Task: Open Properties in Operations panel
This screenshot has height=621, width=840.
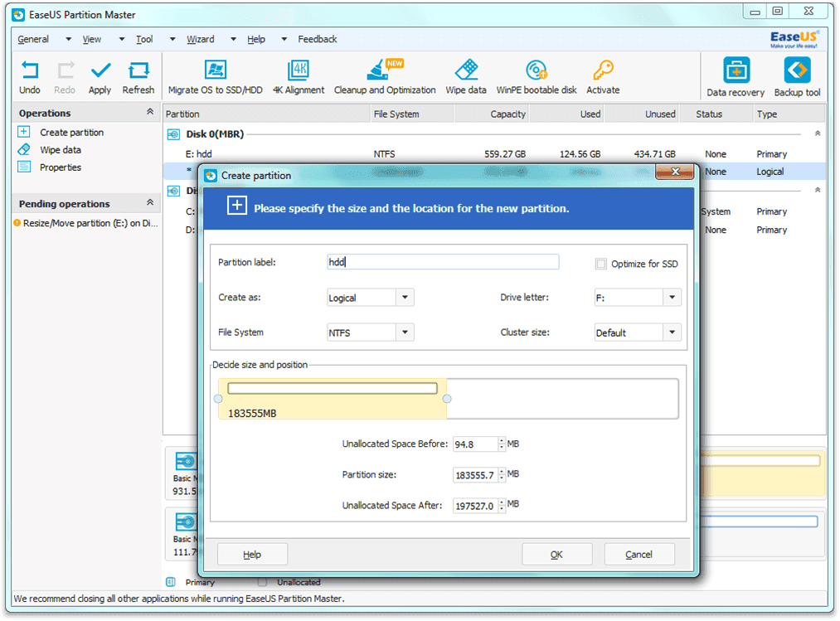Action: pyautogui.click(x=61, y=167)
